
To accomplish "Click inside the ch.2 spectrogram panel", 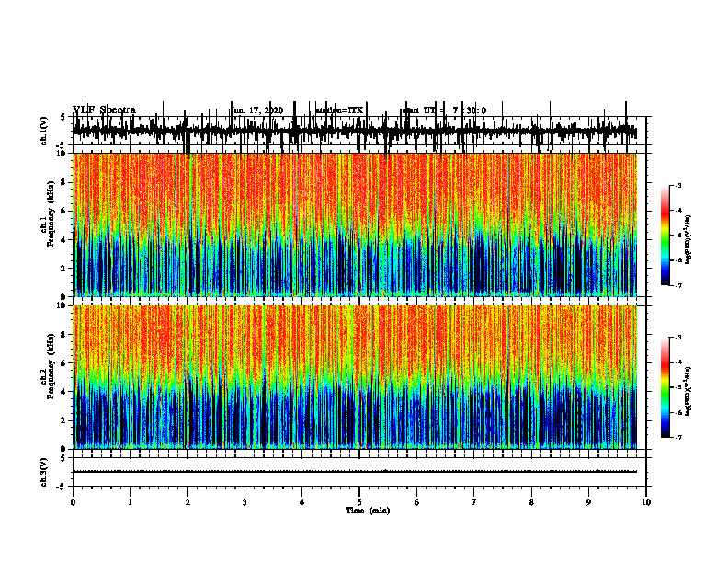I will pos(355,377).
